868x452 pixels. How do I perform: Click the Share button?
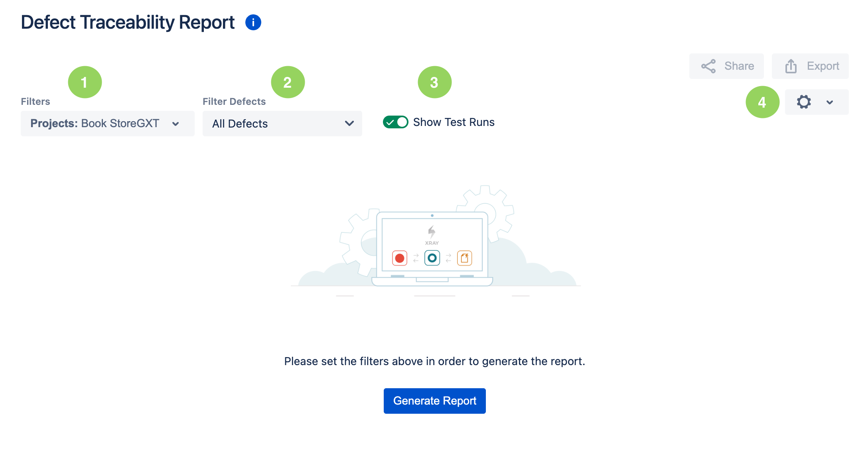point(726,66)
